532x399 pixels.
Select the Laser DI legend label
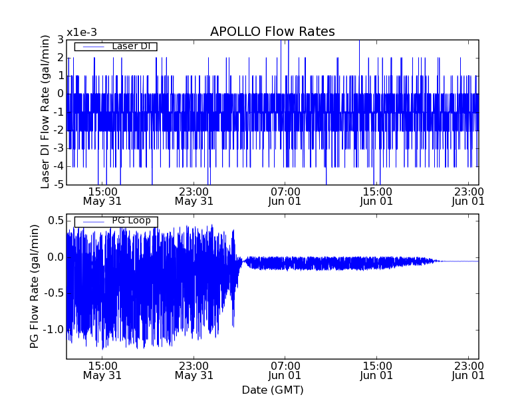[130, 46]
